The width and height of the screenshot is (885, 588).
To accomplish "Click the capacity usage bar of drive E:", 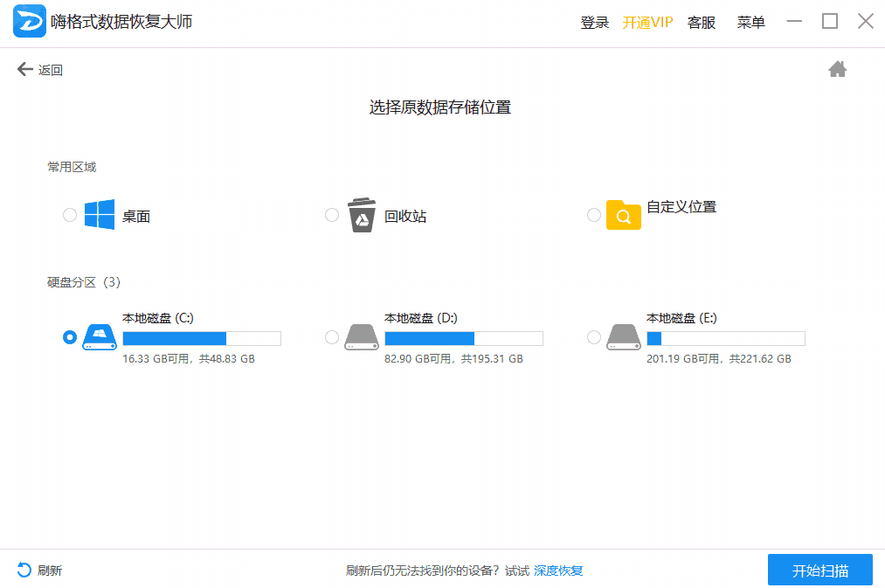I will (x=725, y=338).
